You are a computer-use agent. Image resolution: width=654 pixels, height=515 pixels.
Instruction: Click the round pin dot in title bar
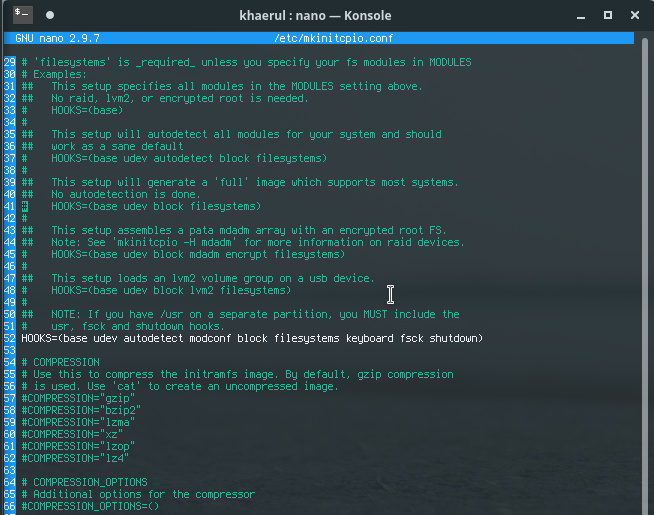click(50, 15)
